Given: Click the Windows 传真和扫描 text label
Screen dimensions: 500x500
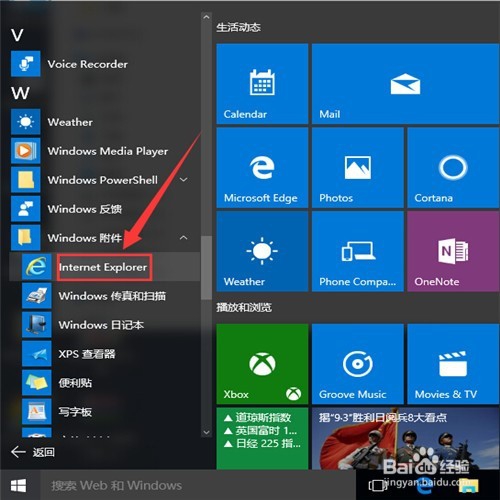Looking at the screenshot, I should pos(112,296).
